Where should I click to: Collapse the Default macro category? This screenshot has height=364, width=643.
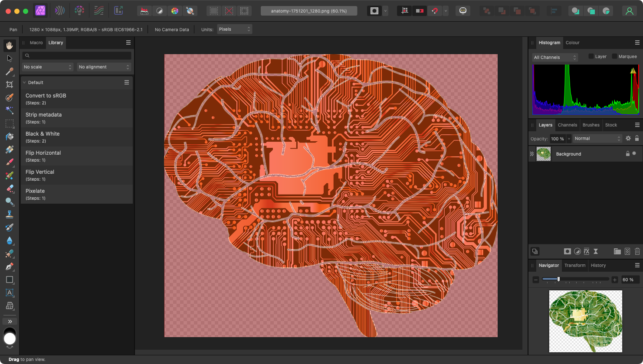click(24, 82)
